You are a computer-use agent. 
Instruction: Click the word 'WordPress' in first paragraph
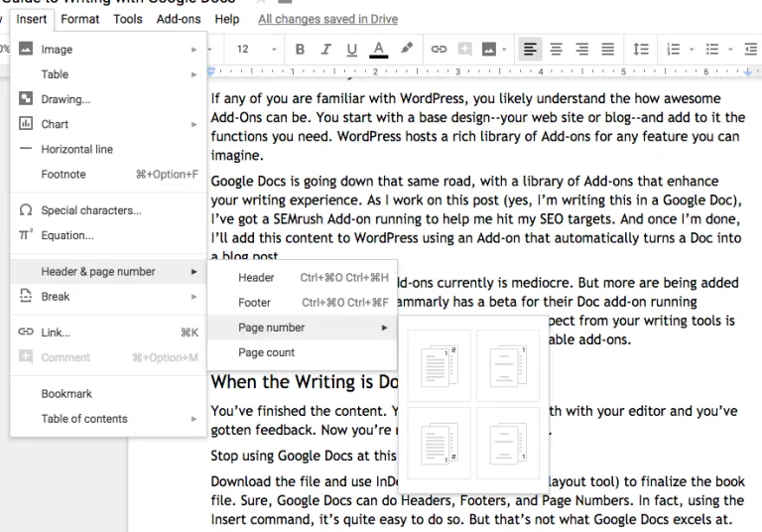coord(433,98)
